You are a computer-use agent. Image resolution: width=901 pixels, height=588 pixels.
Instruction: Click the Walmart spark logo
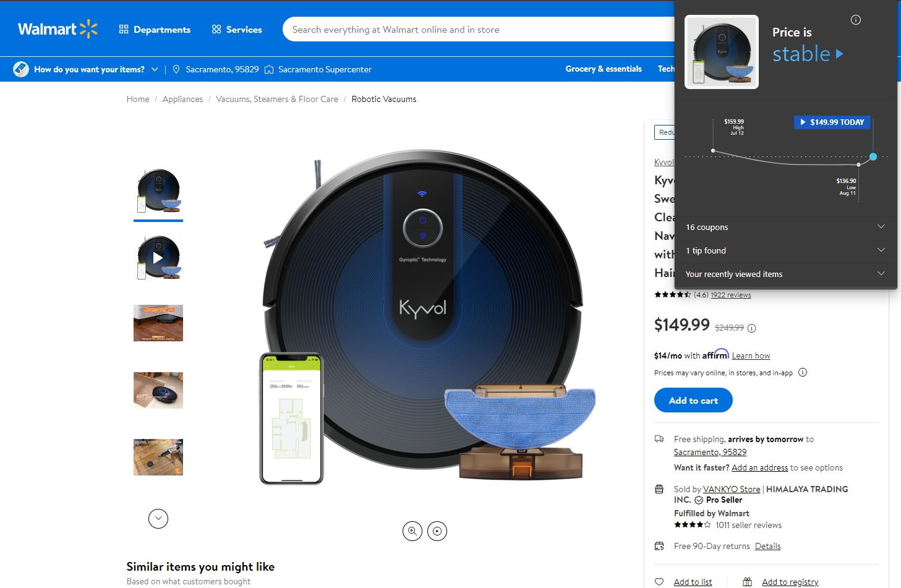[x=88, y=29]
